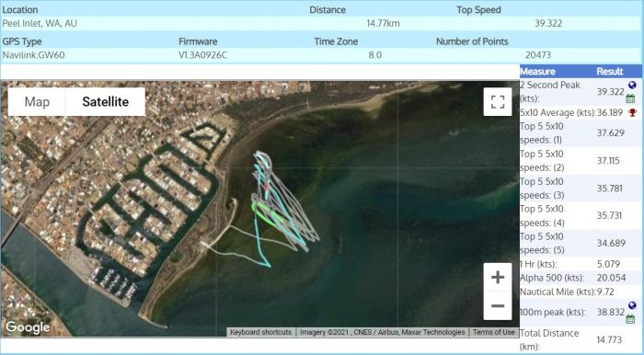Viewport: 644px width, 355px height.
Task: Open the Google logo link on map
Action: tap(28, 327)
